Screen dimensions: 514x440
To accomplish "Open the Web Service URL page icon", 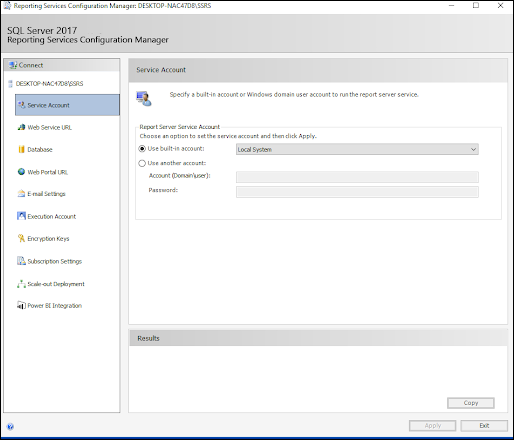I will click(21, 127).
